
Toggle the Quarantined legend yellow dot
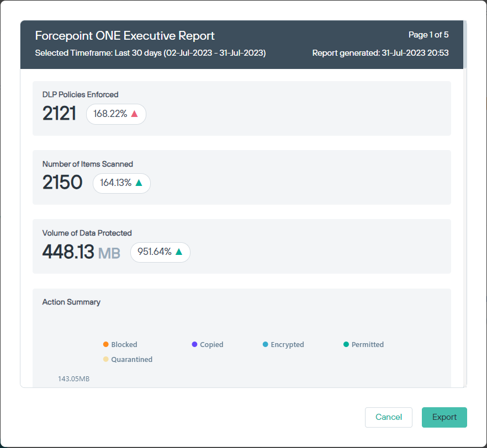pyautogui.click(x=105, y=359)
